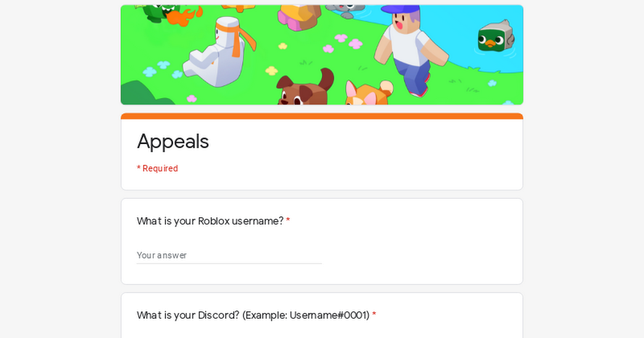Click the red asterisk after Roblox username question
The height and width of the screenshot is (338, 644).
(288, 221)
